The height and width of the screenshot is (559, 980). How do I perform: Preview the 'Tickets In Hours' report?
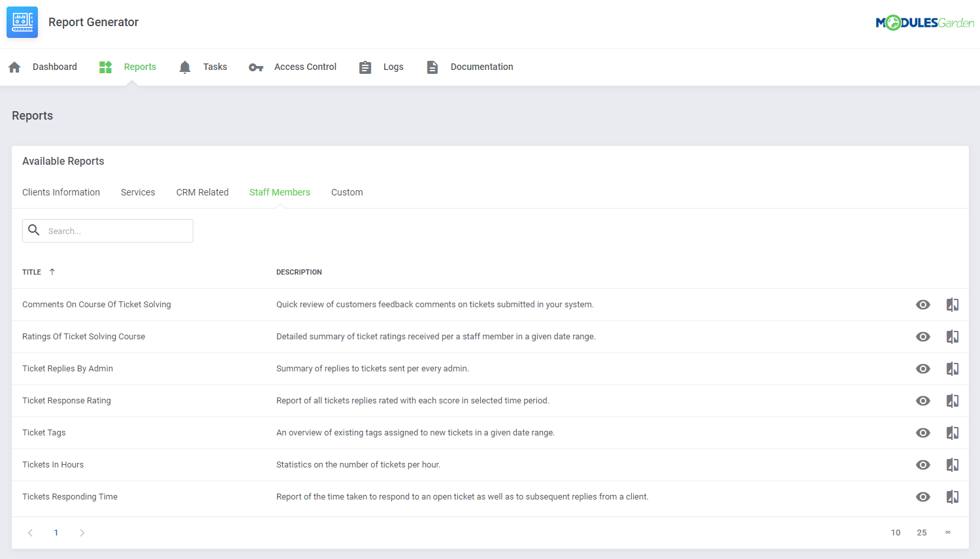[x=923, y=464]
